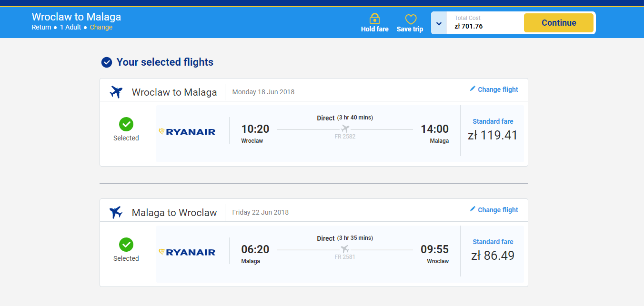
Task: Click the Wroclaw to Malaga card heading
Action: click(174, 92)
